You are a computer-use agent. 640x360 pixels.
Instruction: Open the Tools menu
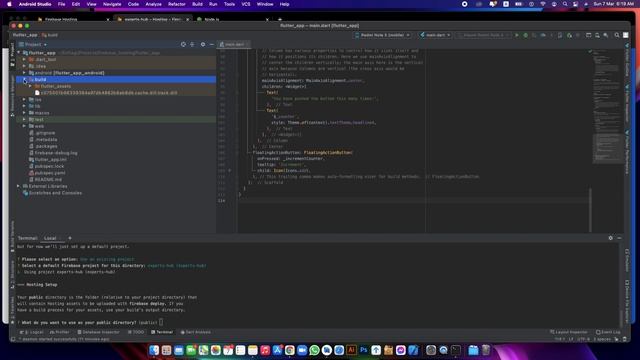coord(229,4)
